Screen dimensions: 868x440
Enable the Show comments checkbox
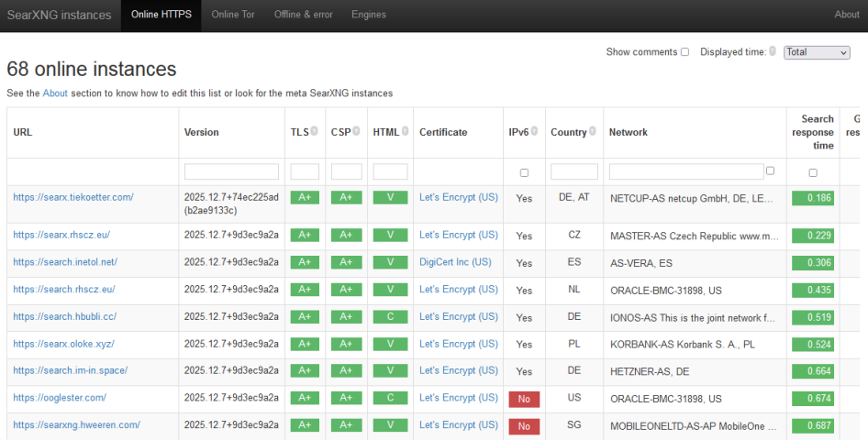(x=684, y=52)
